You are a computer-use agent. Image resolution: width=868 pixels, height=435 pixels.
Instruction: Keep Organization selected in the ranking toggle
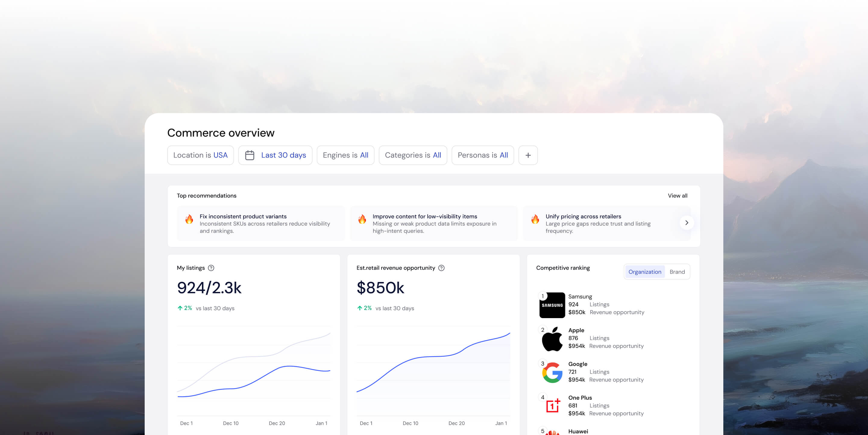pyautogui.click(x=645, y=272)
